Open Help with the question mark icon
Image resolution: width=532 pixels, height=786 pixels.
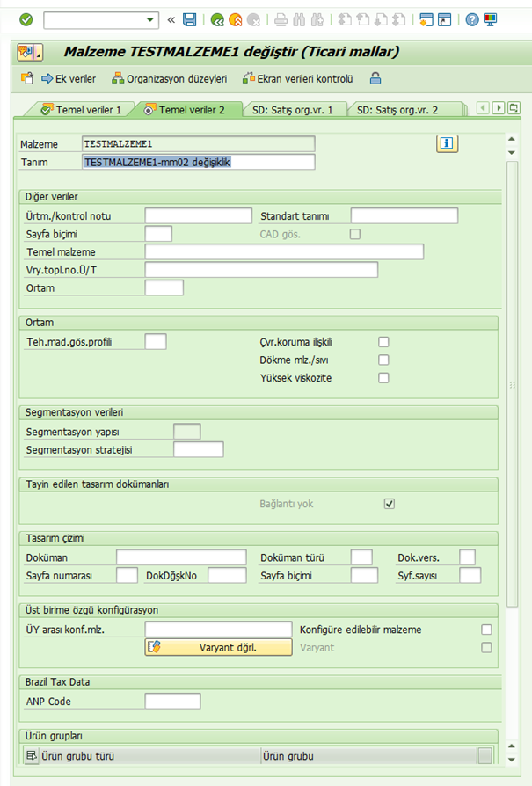point(472,18)
